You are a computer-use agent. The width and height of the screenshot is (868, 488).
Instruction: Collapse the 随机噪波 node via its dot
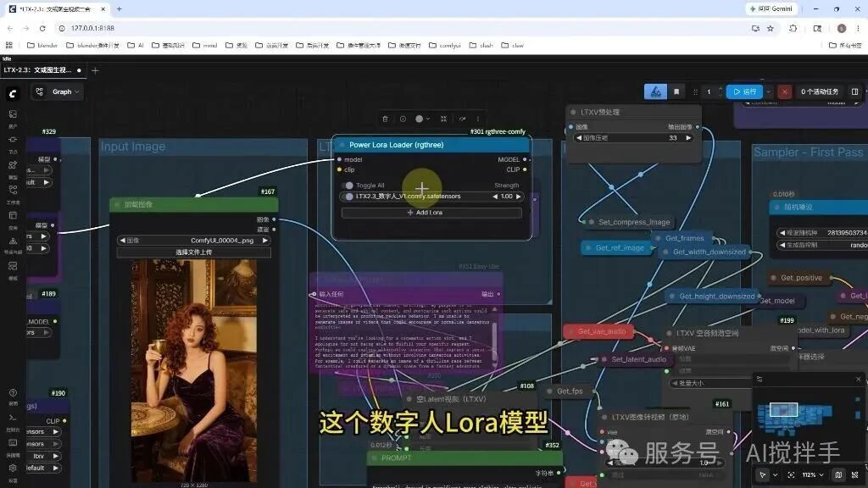pyautogui.click(x=776, y=207)
